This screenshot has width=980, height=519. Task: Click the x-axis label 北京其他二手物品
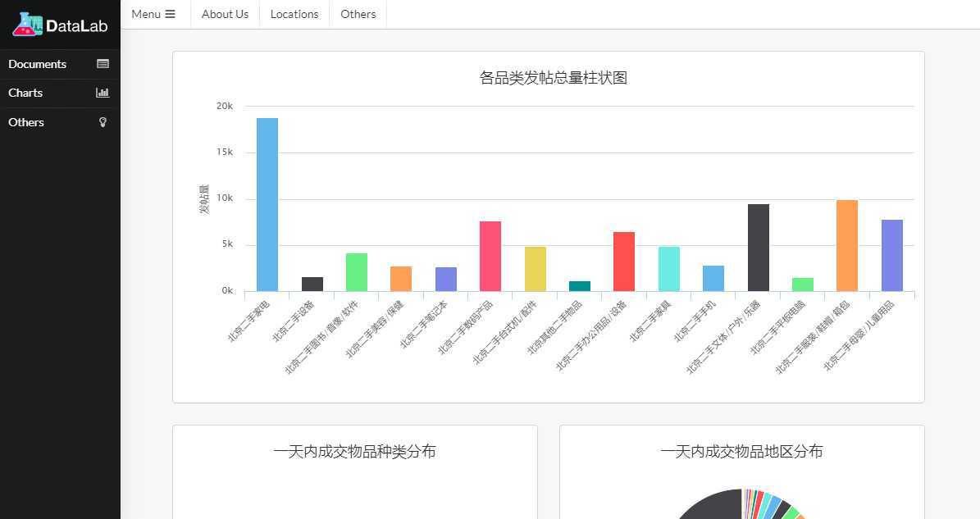(x=555, y=327)
